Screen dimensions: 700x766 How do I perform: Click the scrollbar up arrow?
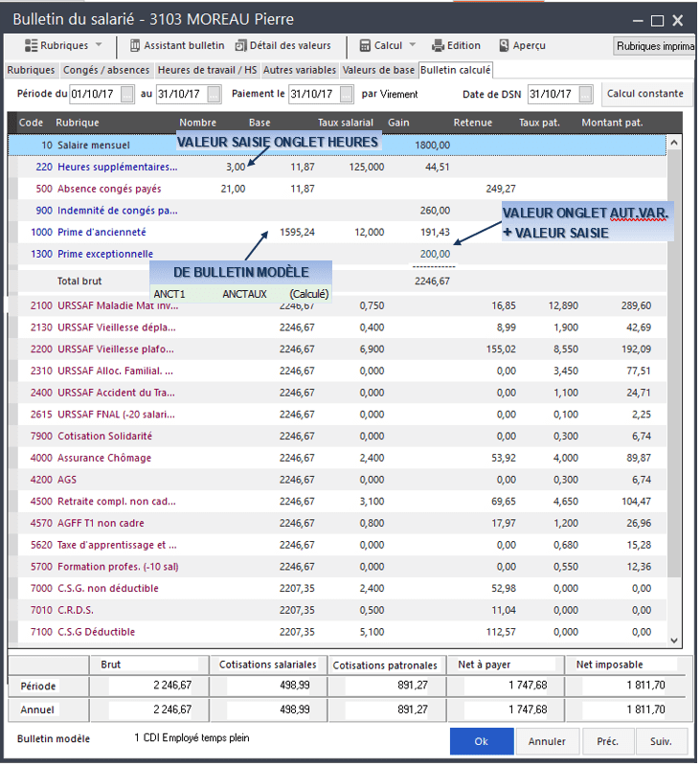pyautogui.click(x=674, y=143)
